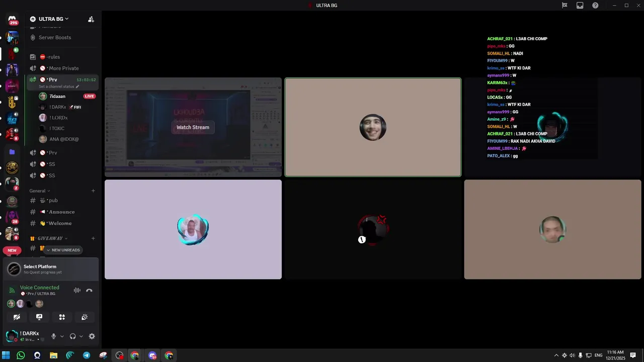Create channel in GIVEAWAY category
The image size is (644, 362).
pos(93,238)
